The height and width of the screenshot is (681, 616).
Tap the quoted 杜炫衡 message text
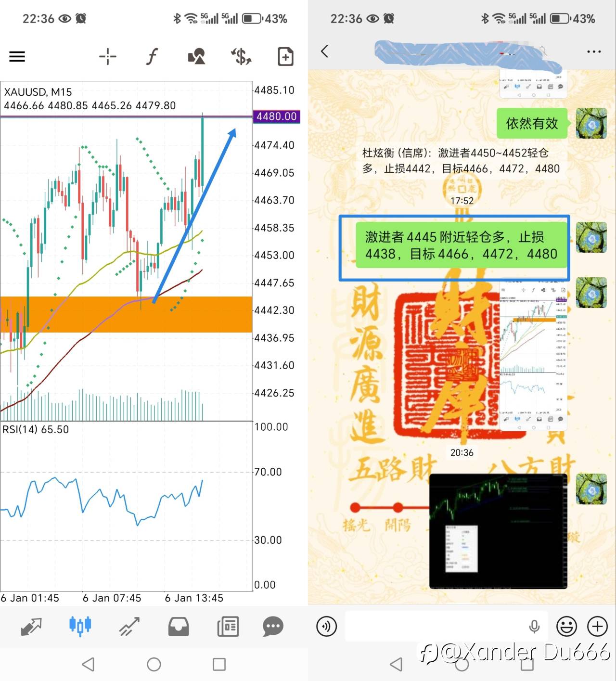[x=461, y=161]
